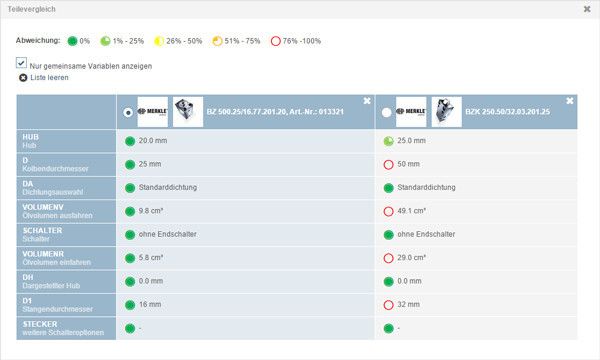Click partial green indicator beside 25.0 mm
The height and width of the screenshot is (360, 600).
coord(388,141)
